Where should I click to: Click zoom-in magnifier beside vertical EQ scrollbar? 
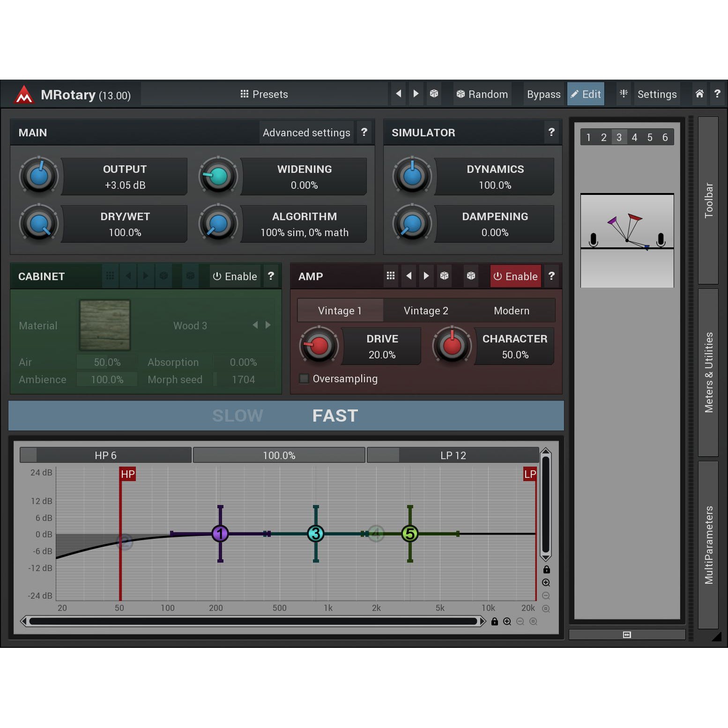[x=546, y=583]
